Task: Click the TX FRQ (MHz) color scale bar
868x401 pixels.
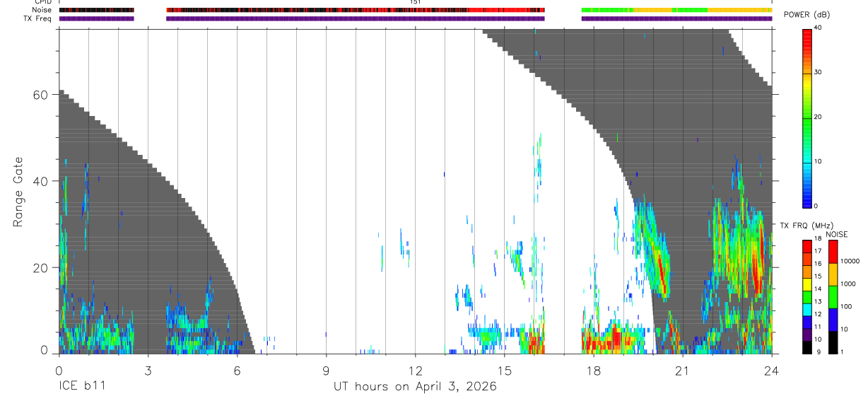Action: coord(807,296)
